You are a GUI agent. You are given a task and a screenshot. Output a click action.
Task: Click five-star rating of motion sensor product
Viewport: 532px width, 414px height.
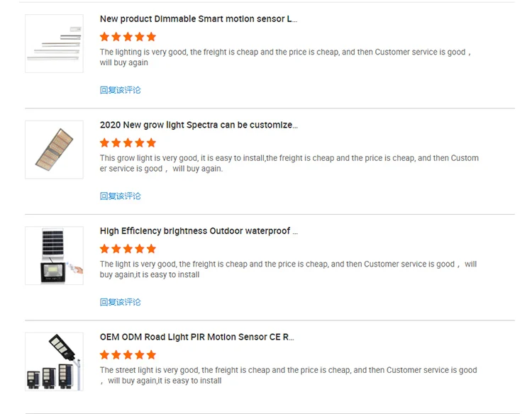coord(128,37)
